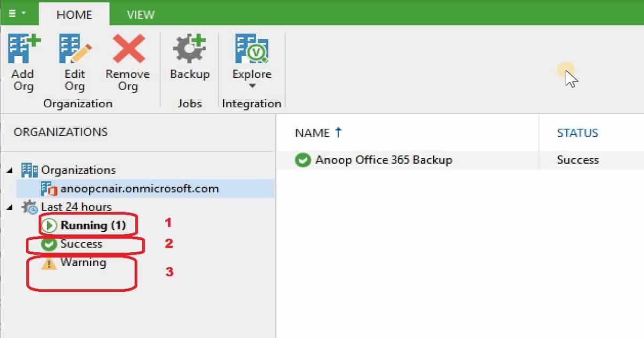Click the job's green status checkmark icon

(x=303, y=160)
